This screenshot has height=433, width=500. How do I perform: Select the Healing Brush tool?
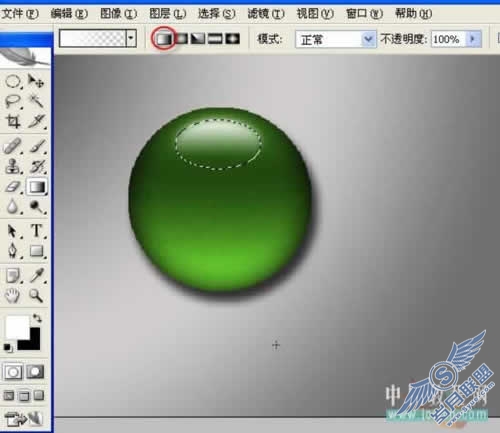13,146
